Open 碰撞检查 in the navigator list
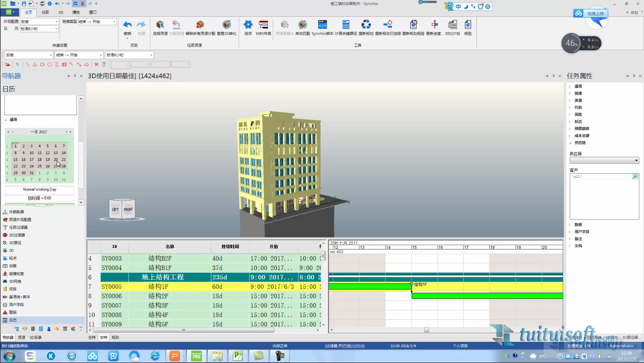This screenshot has width=644, height=363. pos(16,274)
